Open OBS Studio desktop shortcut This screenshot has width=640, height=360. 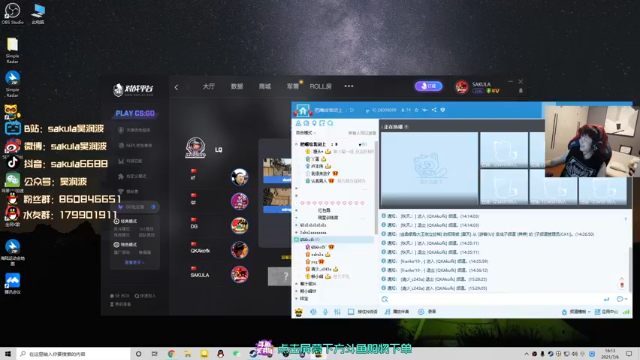(12, 13)
